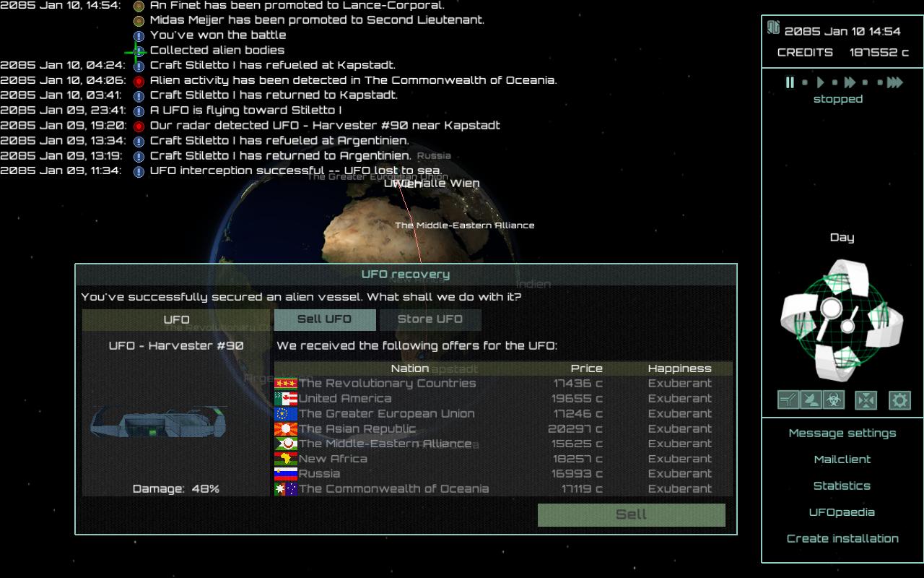Screen dimensions: 924x578
Task: Open the An Finet promotion message
Action: 297,5
